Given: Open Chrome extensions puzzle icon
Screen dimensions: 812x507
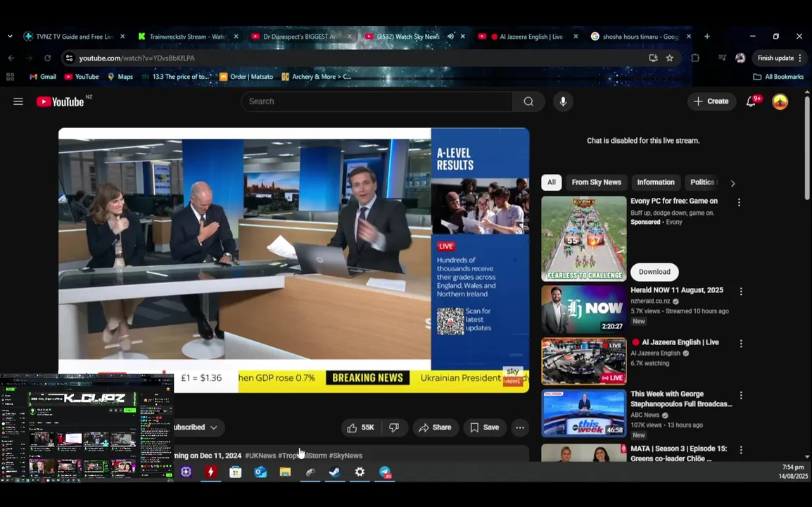Looking at the screenshot, I should [x=695, y=58].
